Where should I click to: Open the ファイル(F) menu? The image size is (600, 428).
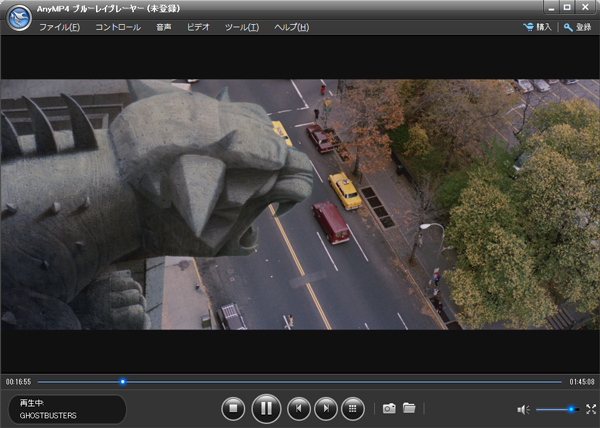(x=59, y=27)
